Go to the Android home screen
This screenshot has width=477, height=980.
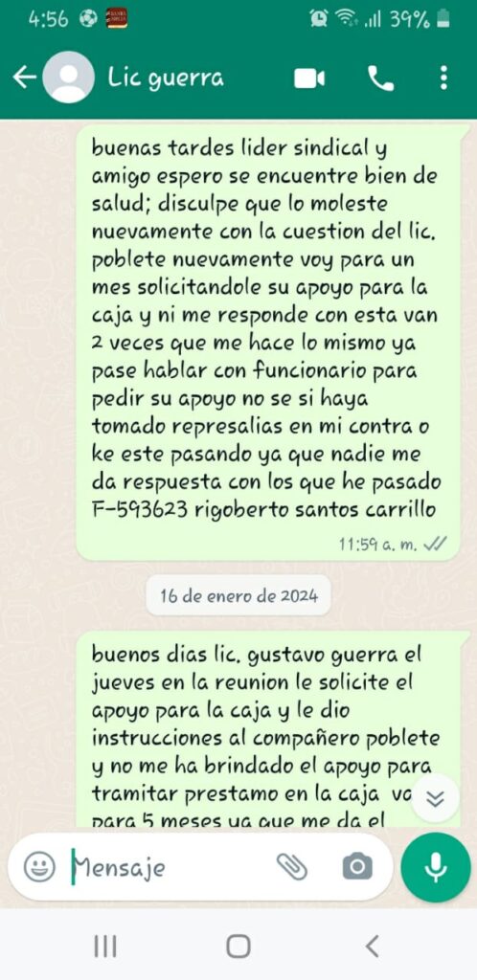point(238,946)
